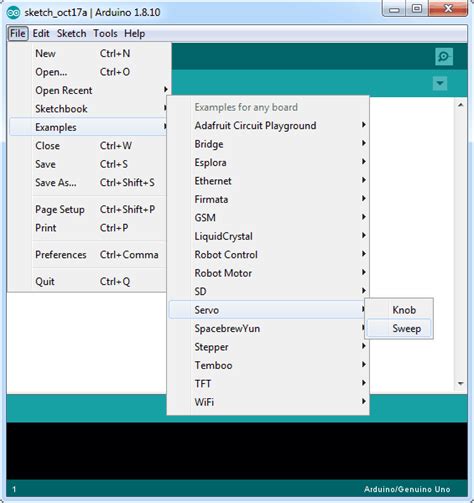Screen dimensions: 474x503
Task: Click the Arduino/Genuino Uno status text
Action: (407, 489)
